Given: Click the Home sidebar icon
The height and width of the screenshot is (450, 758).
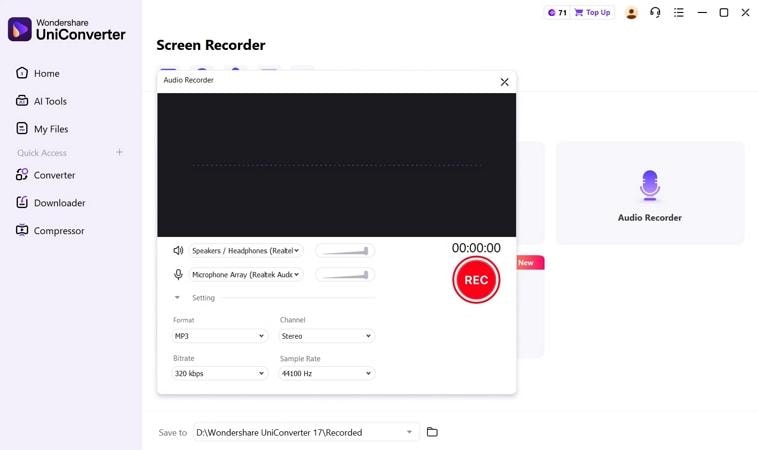Looking at the screenshot, I should 22,73.
